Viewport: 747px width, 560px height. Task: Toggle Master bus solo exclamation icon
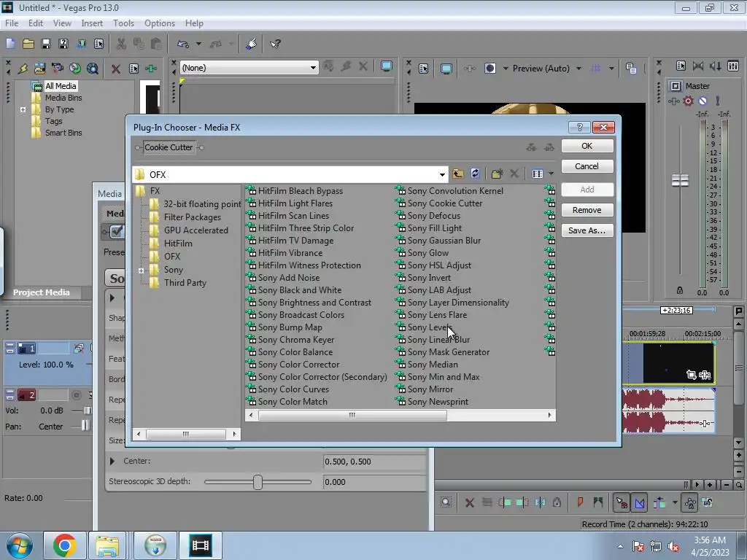point(718,101)
